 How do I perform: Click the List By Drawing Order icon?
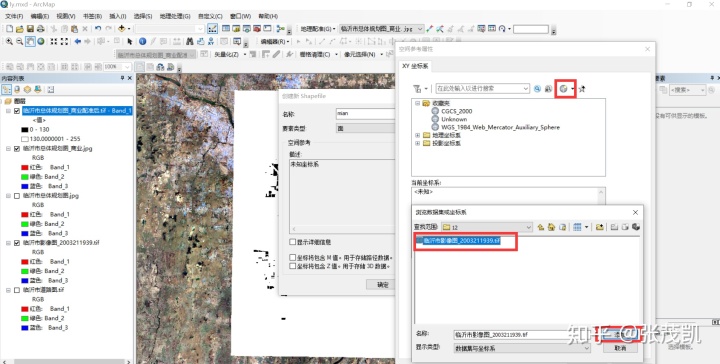pos(6,90)
